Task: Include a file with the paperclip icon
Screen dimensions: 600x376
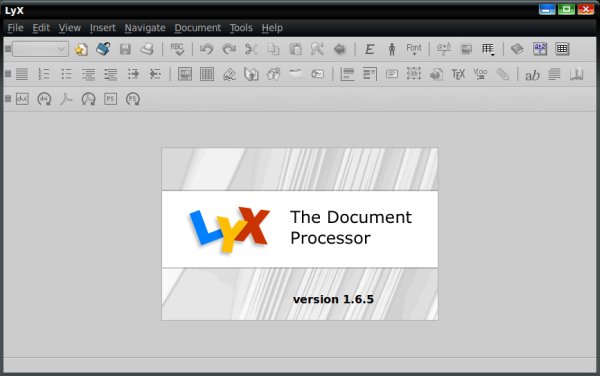Action: [x=502, y=74]
